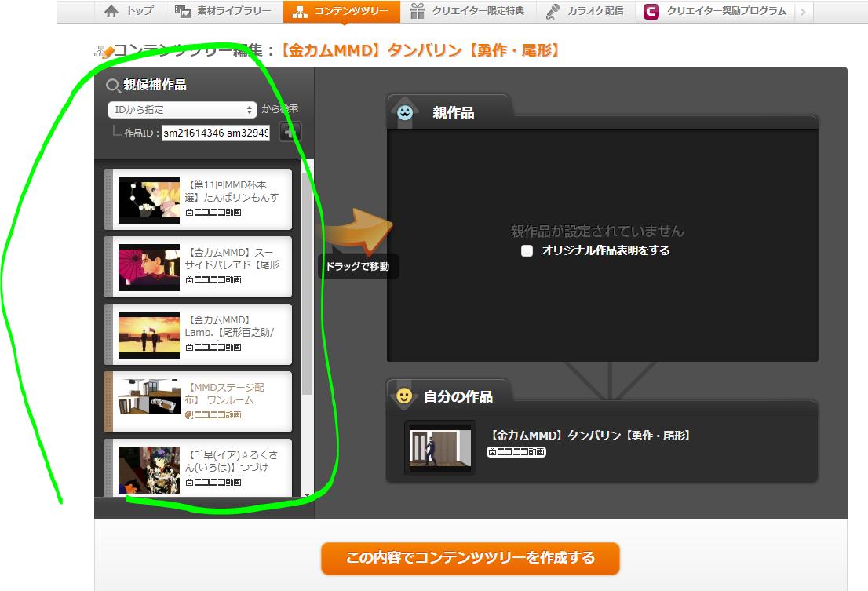Click the magnifier icon beside 親候補作品
Screen dimensions: 868x591
click(x=114, y=86)
